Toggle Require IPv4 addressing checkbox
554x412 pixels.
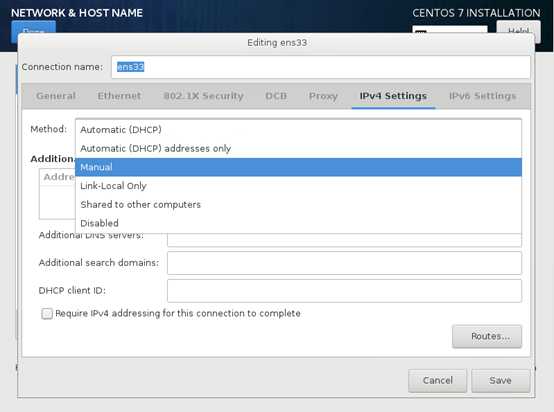(x=47, y=313)
